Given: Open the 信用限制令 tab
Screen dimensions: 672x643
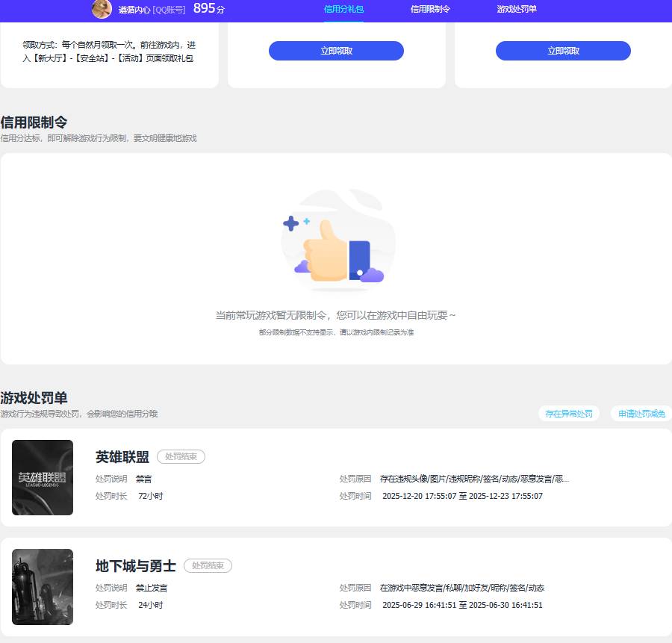Looking at the screenshot, I should [x=429, y=10].
